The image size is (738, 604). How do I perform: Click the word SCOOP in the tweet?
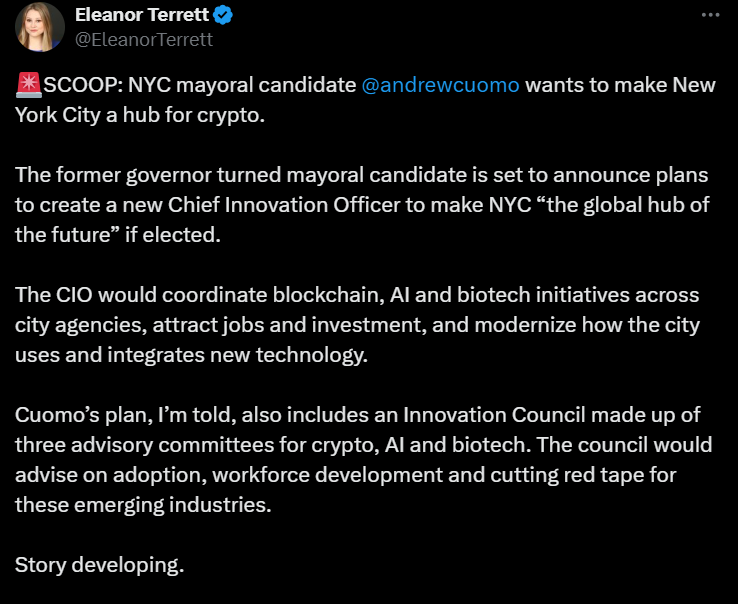[80, 85]
